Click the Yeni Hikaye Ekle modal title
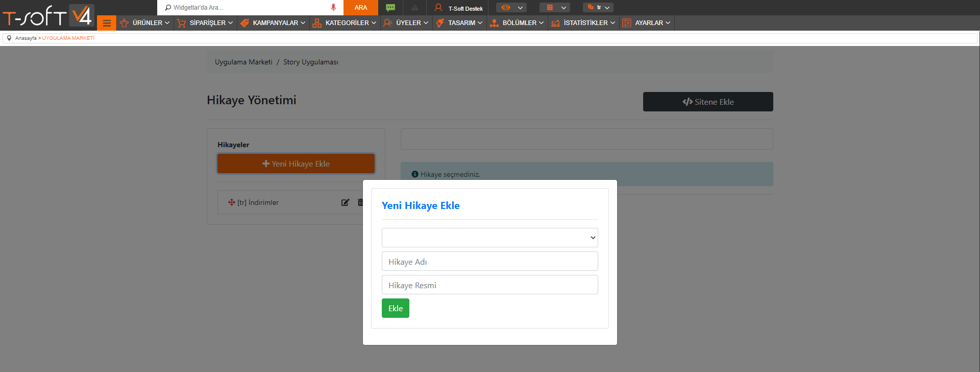980x372 pixels. click(x=421, y=205)
